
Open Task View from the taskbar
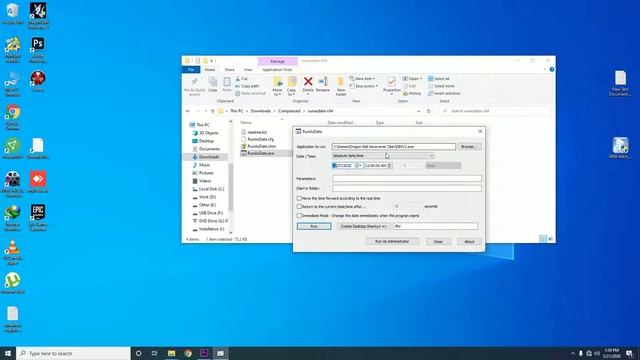[x=155, y=353]
